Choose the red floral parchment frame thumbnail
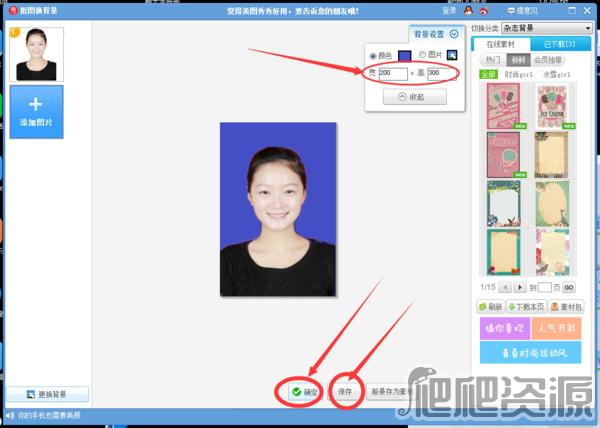The image size is (600, 428). (552, 252)
